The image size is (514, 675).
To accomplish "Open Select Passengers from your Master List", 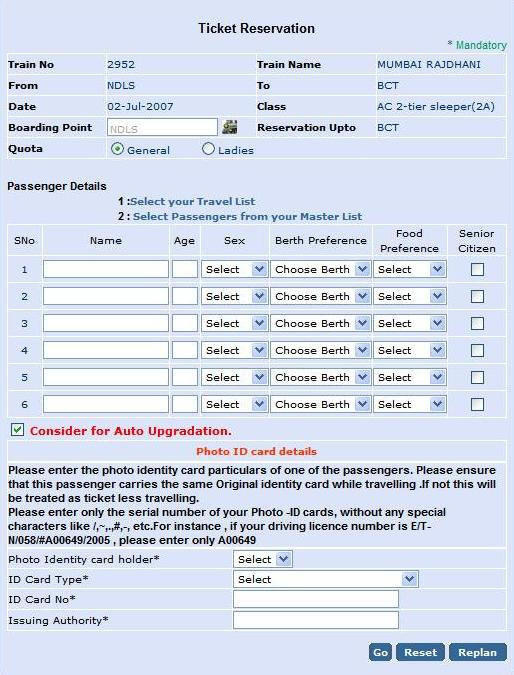I will [248, 217].
